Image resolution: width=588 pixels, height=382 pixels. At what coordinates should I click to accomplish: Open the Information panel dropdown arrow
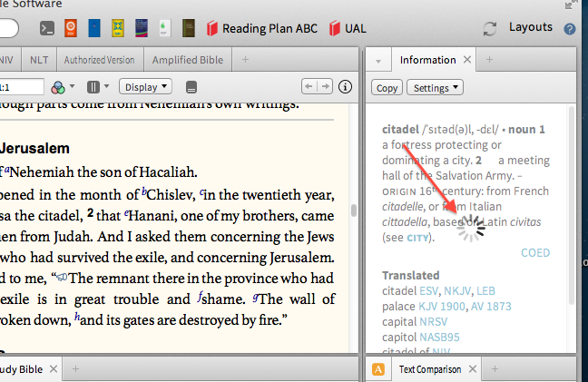pyautogui.click(x=378, y=61)
